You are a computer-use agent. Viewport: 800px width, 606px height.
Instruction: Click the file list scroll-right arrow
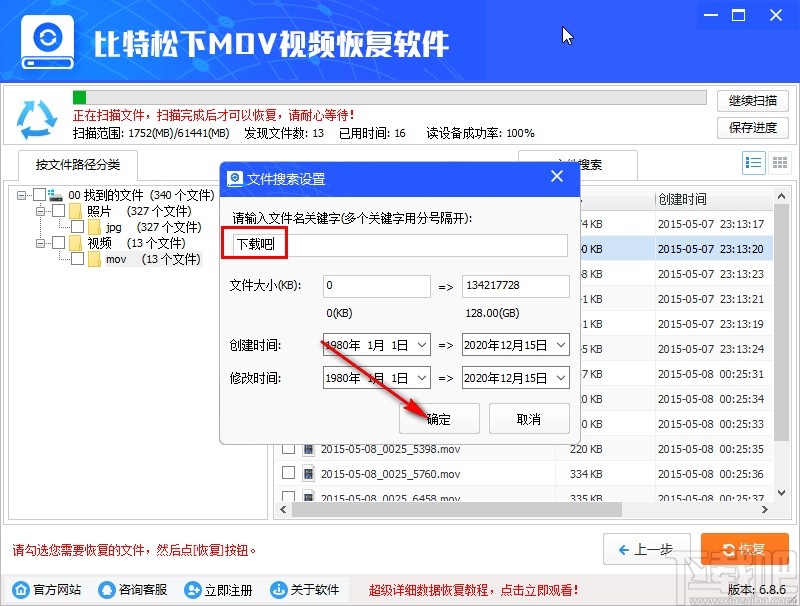(764, 509)
